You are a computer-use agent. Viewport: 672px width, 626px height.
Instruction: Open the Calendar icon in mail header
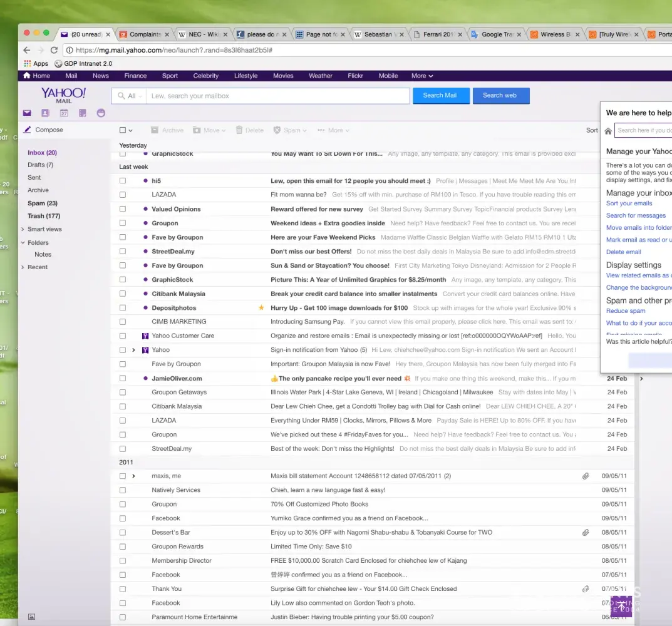(64, 113)
